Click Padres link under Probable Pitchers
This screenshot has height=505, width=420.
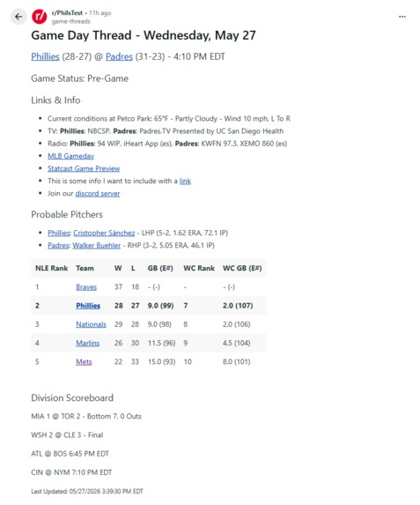58,245
